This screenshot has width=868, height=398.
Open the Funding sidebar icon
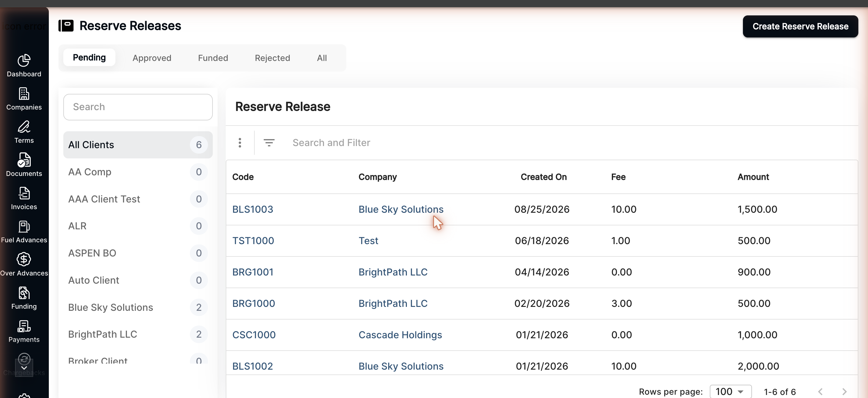pyautogui.click(x=24, y=293)
